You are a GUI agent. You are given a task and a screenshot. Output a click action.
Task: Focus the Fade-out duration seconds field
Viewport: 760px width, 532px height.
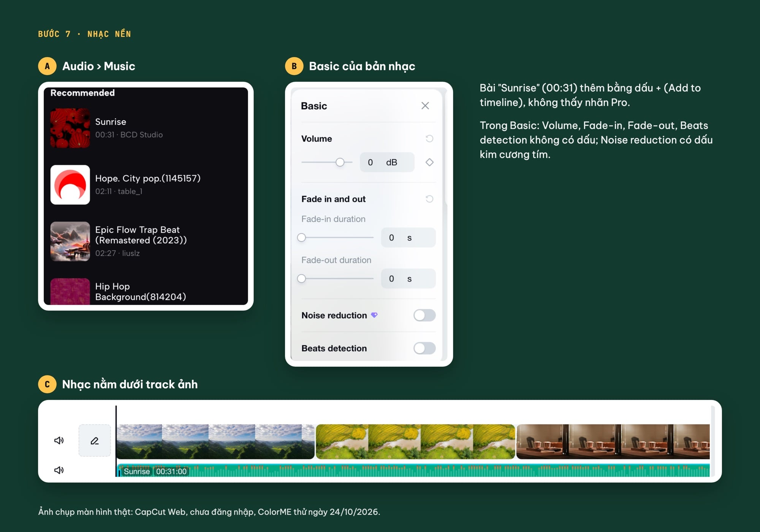click(408, 279)
